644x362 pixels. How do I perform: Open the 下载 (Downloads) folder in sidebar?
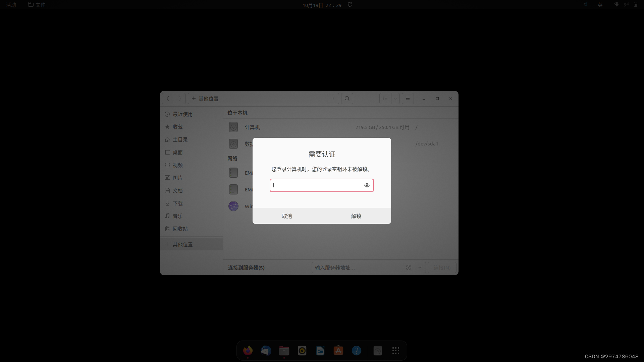[x=178, y=203]
